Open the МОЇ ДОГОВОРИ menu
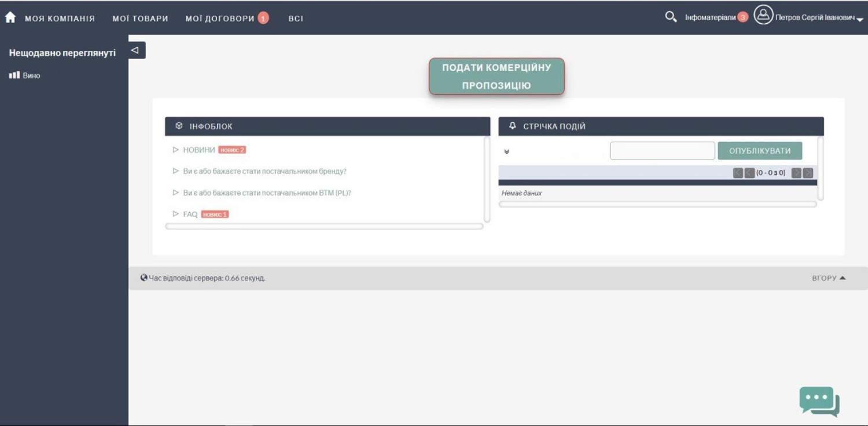 click(220, 18)
